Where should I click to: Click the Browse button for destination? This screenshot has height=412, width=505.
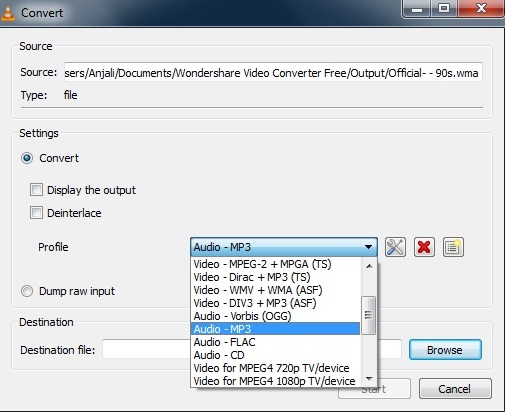click(x=445, y=350)
